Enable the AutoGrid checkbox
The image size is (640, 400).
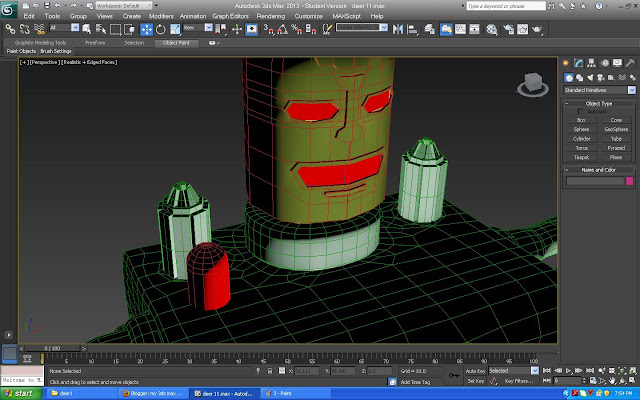580,111
